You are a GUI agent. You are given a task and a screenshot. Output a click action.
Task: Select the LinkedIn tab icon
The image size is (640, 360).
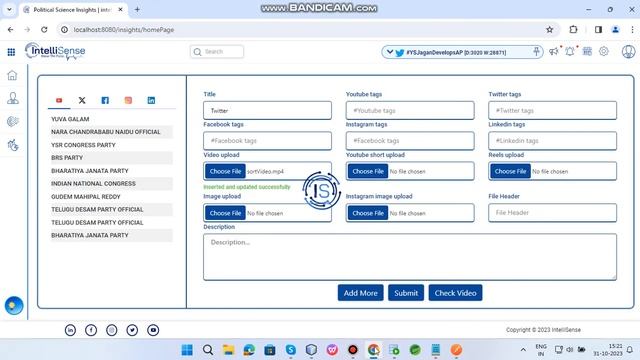tap(151, 100)
